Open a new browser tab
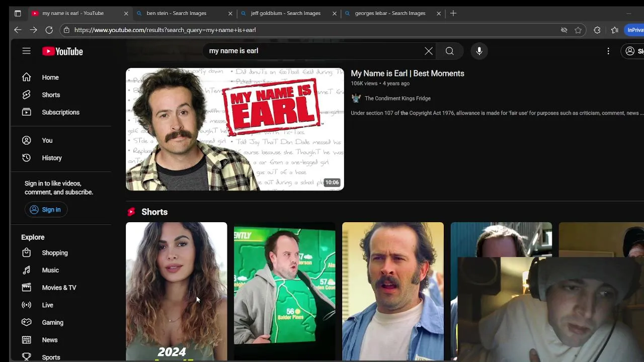This screenshot has width=644, height=362. [x=453, y=14]
